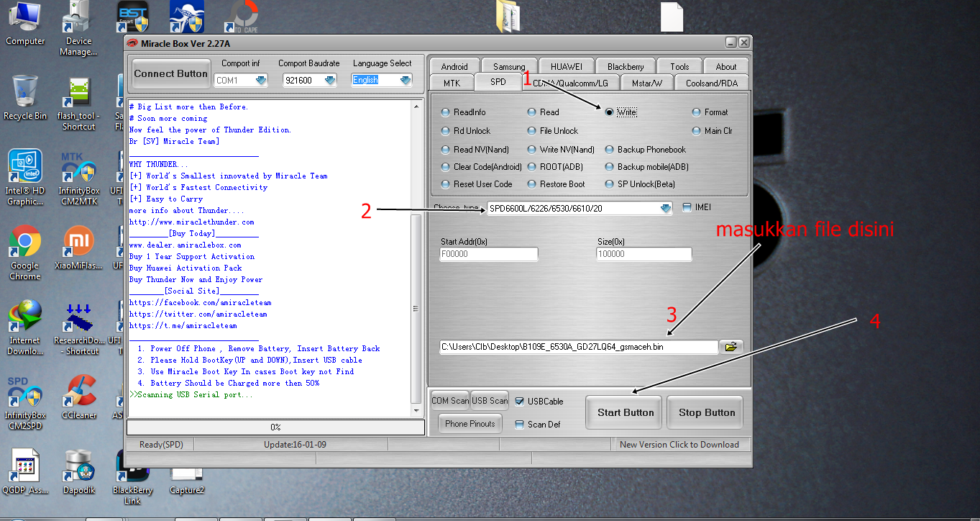Viewport: 980px width, 521px height.
Task: Browse for firmware file with folder icon
Action: tap(731, 347)
